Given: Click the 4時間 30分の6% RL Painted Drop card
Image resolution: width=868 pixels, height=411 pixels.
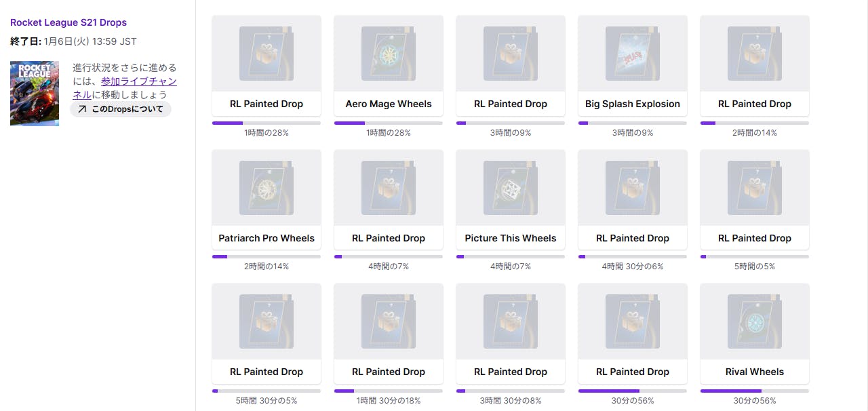Looking at the screenshot, I should point(633,200).
